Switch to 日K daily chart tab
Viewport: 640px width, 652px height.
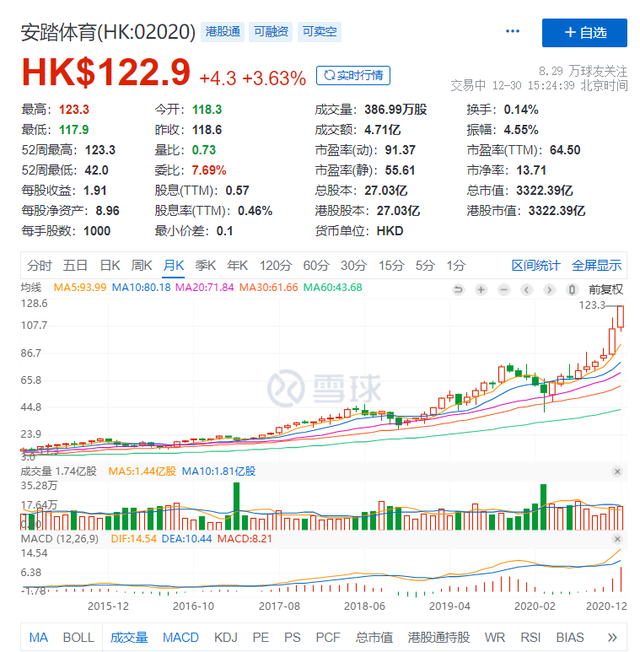[108, 265]
